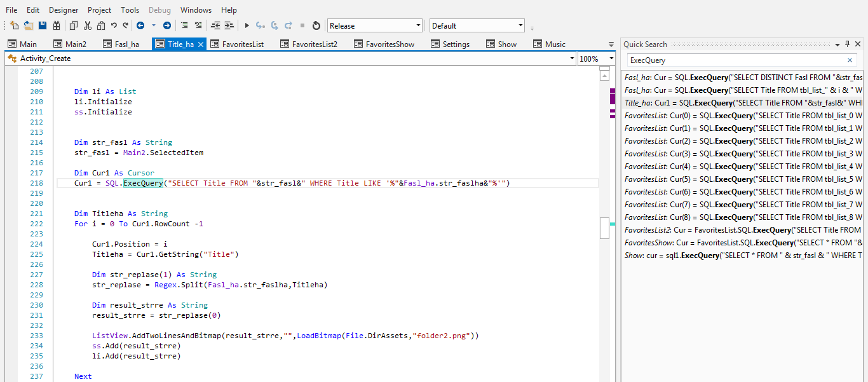Open the Show search result for ExecQuery
The image size is (868, 382).
pos(742,256)
